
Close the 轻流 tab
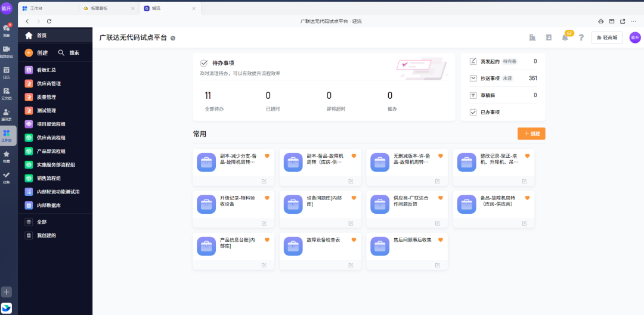(x=193, y=8)
